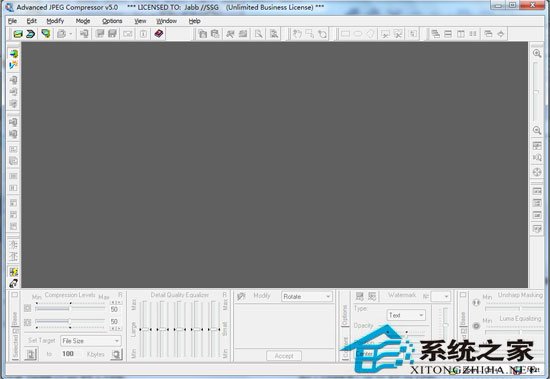Open the Modify Rotate dropdown

[x=306, y=297]
